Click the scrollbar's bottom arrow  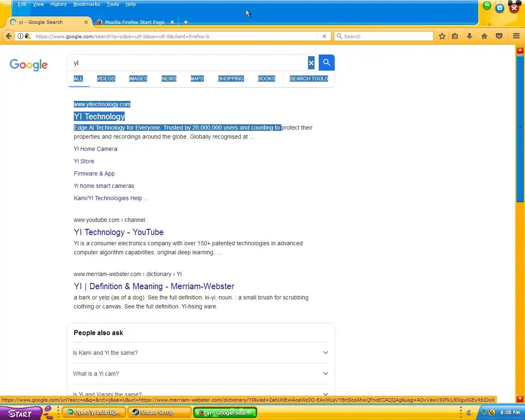click(x=520, y=398)
